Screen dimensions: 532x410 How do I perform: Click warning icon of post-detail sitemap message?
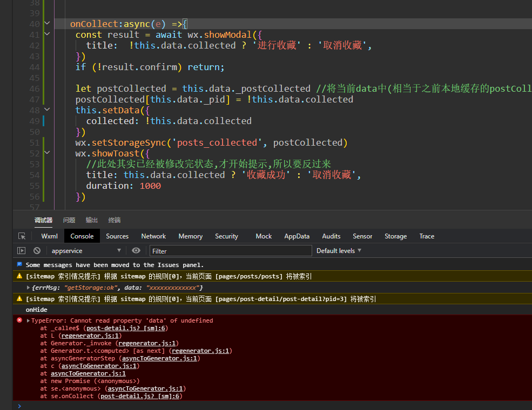coord(19,299)
